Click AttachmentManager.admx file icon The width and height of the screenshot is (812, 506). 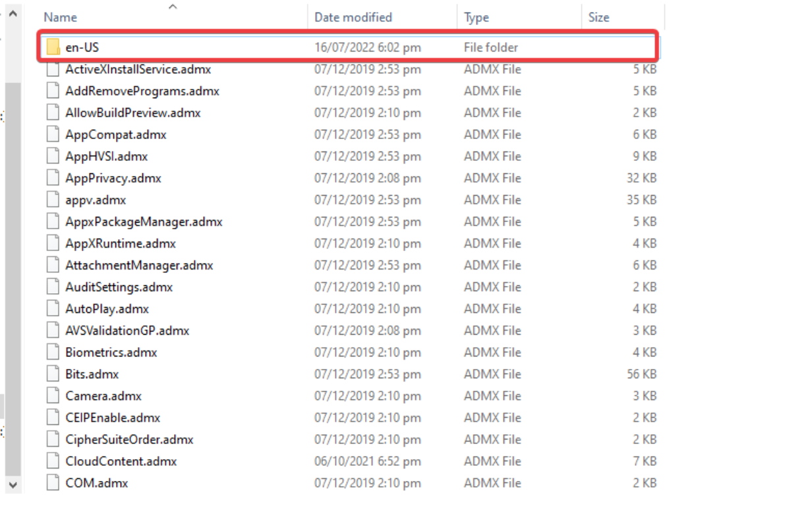click(x=53, y=265)
